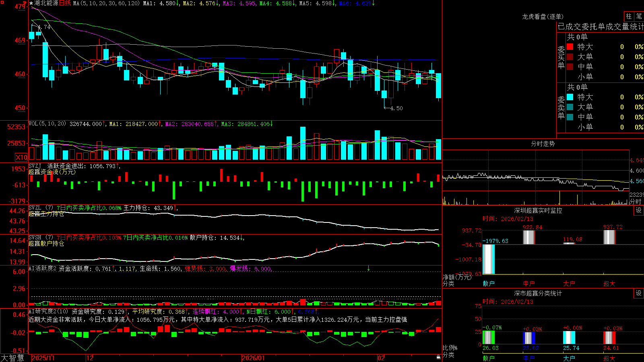This screenshot has height=362, width=644.
Task: Click the star favorite icon before 湖北能源
Action: pyautogui.click(x=31, y=3)
